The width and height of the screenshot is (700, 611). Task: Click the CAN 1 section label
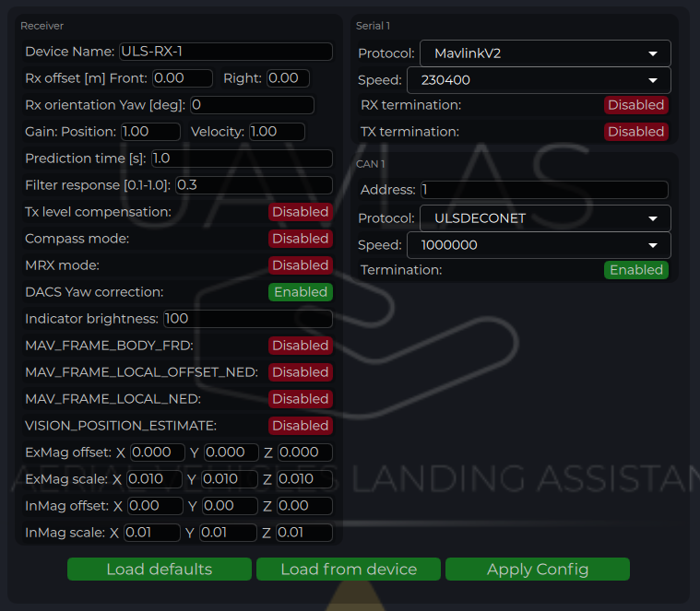(x=370, y=164)
